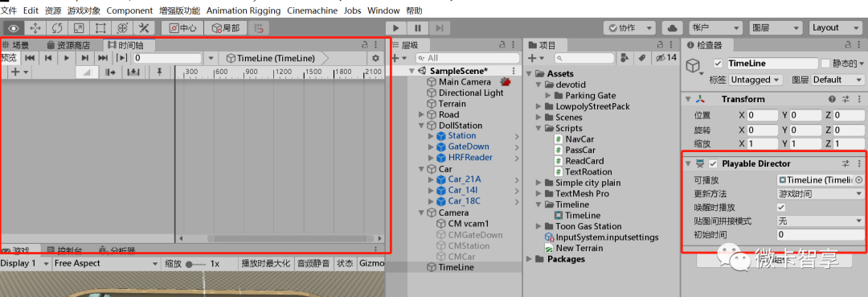The image size is (868, 297).
Task: Go to previous frame in timeline
Action: [x=48, y=58]
